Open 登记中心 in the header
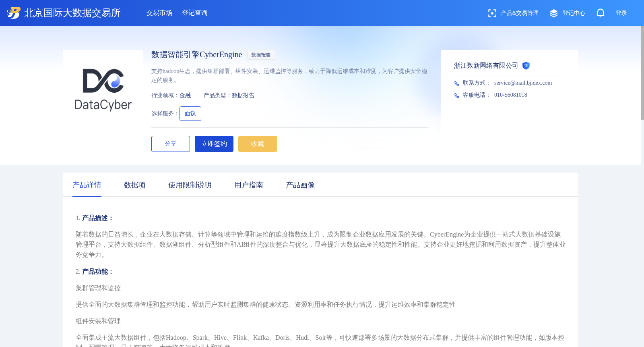644x347 pixels. pyautogui.click(x=574, y=13)
